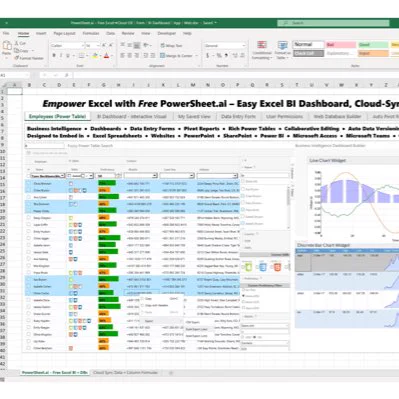Click the Decrease Font Size icon
This screenshot has height=399, width=399.
tap(111, 45)
